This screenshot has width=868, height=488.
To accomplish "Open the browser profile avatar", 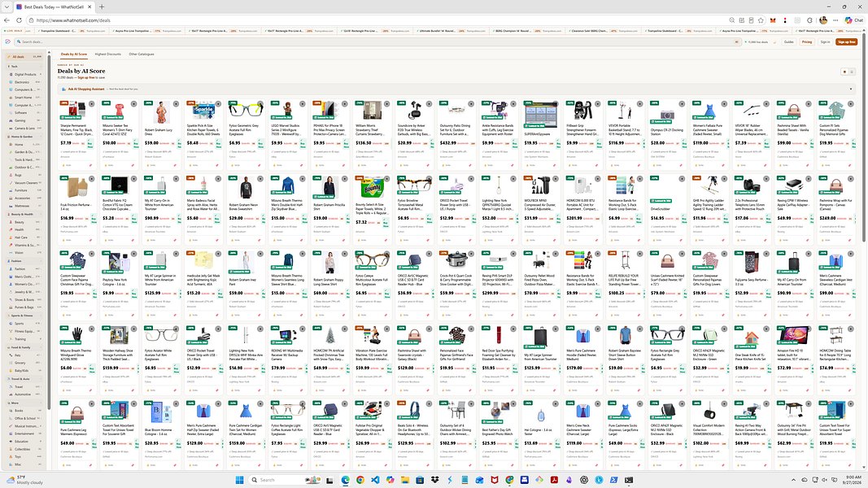I will tap(823, 20).
